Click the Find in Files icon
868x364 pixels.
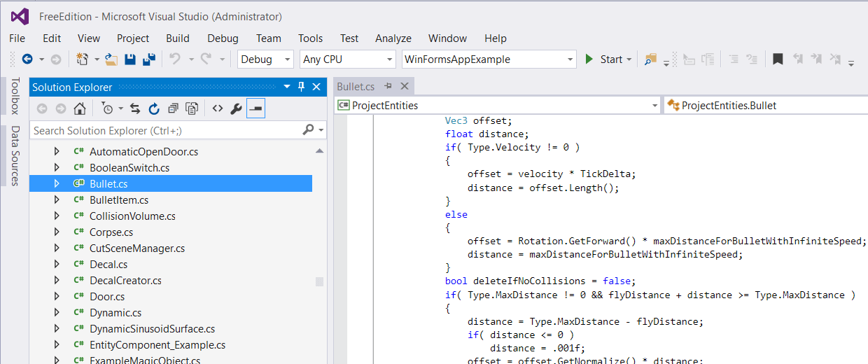[651, 59]
